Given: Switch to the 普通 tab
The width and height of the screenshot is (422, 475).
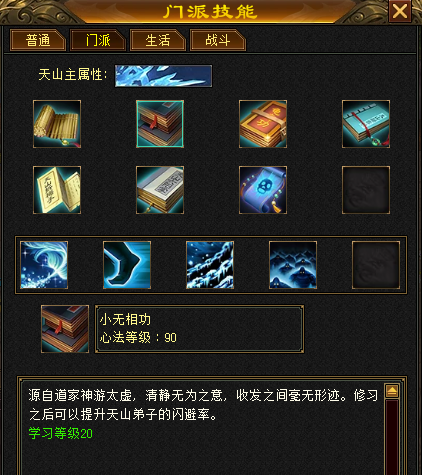Looking at the screenshot, I should (38, 40).
